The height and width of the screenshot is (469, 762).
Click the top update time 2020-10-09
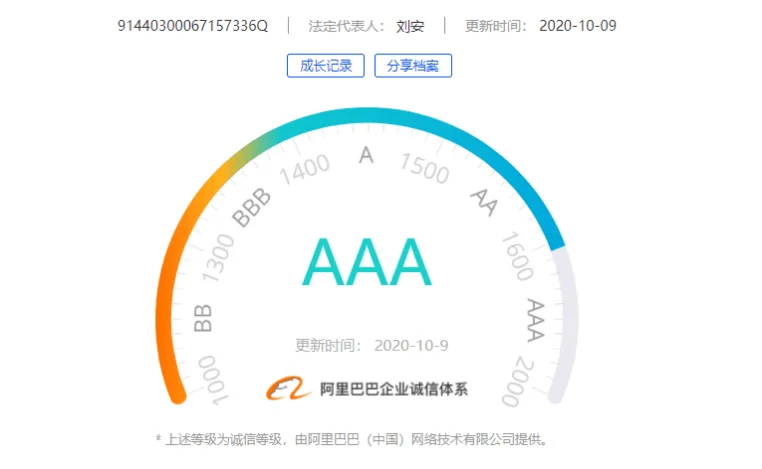coord(578,26)
